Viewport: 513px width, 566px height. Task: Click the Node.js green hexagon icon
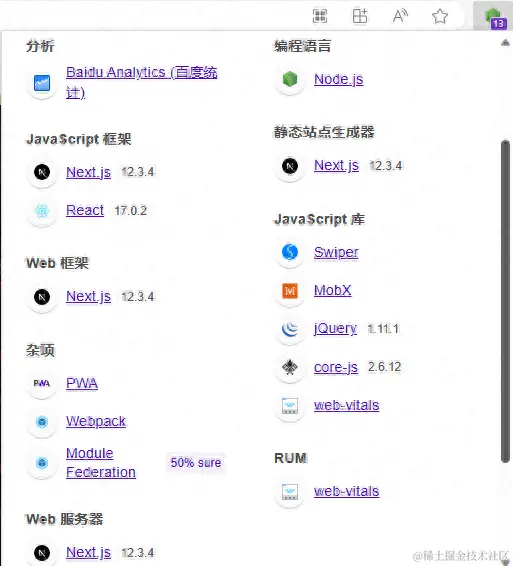[290, 79]
